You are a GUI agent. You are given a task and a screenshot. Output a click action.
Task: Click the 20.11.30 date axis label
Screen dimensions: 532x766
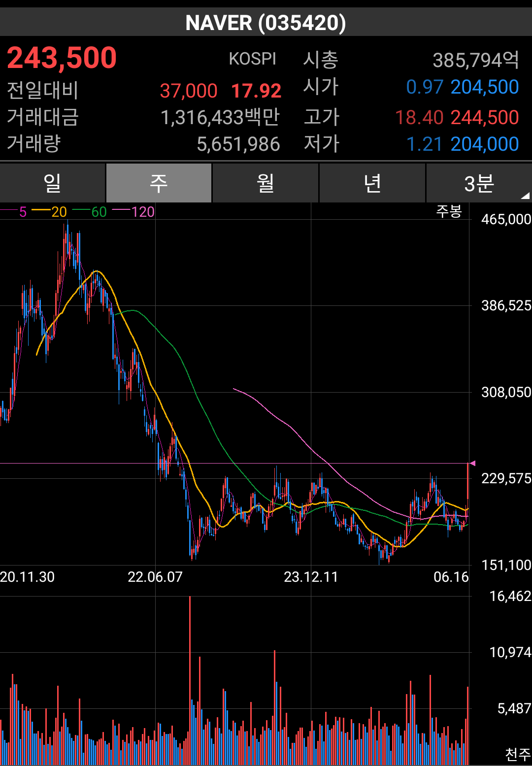[x=27, y=577]
